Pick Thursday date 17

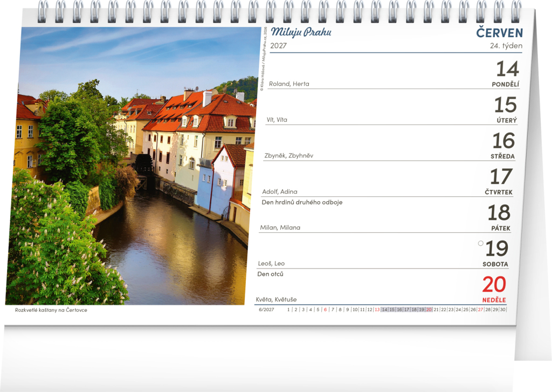[501, 176]
